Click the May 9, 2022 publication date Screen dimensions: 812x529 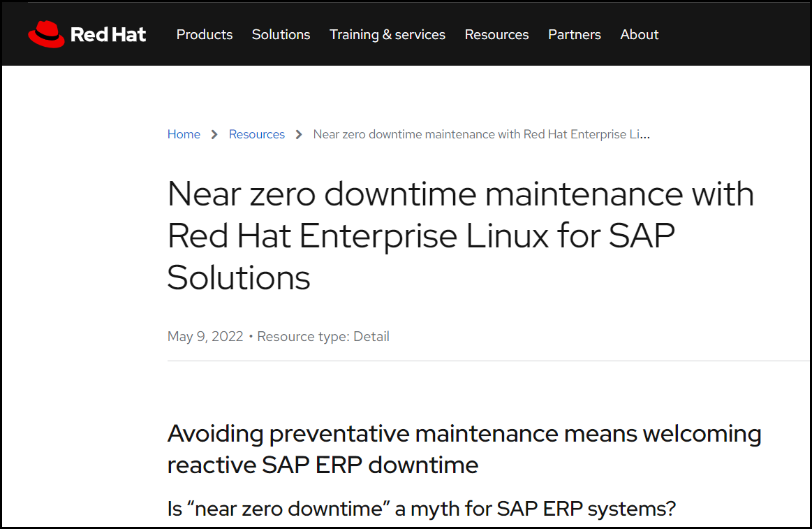click(205, 336)
